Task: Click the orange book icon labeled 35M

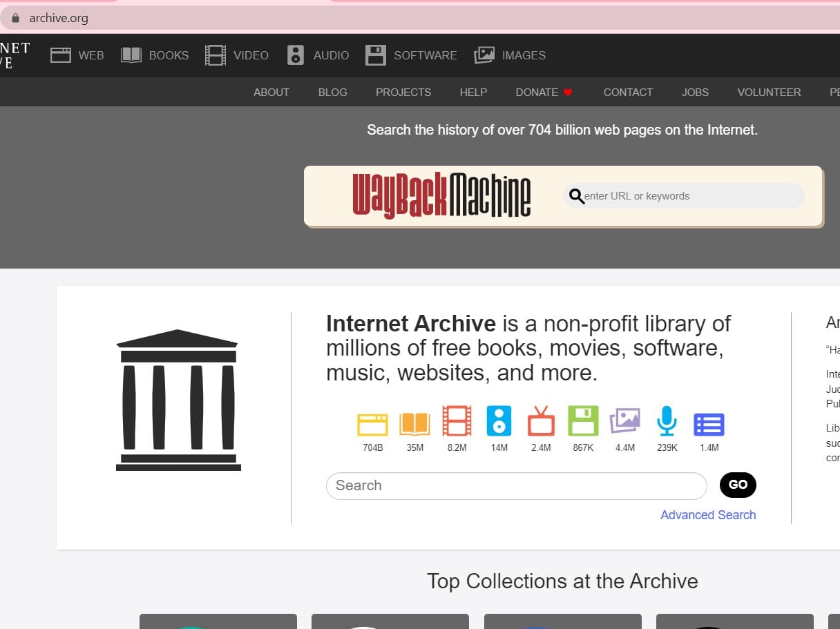Action: (x=414, y=424)
